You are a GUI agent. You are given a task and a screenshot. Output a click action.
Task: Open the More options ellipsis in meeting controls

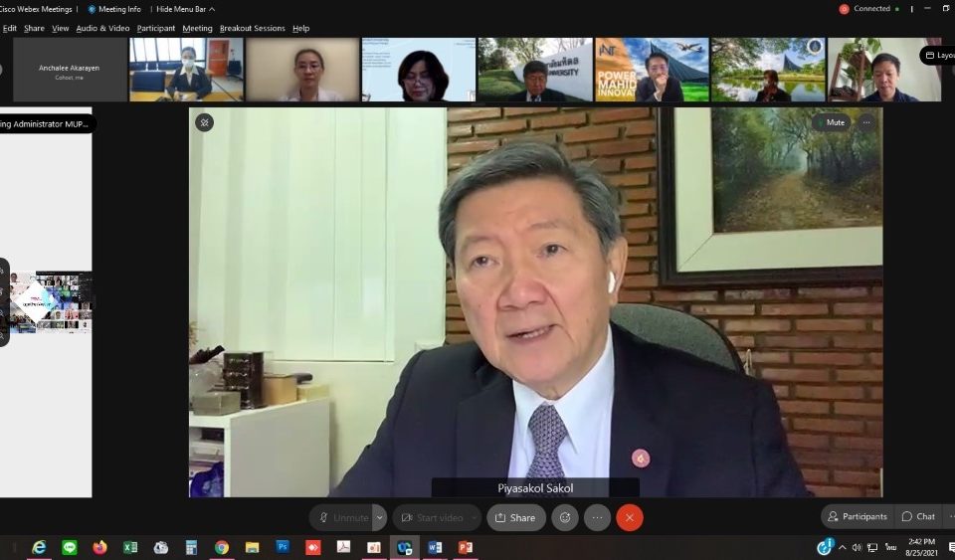pyautogui.click(x=597, y=517)
